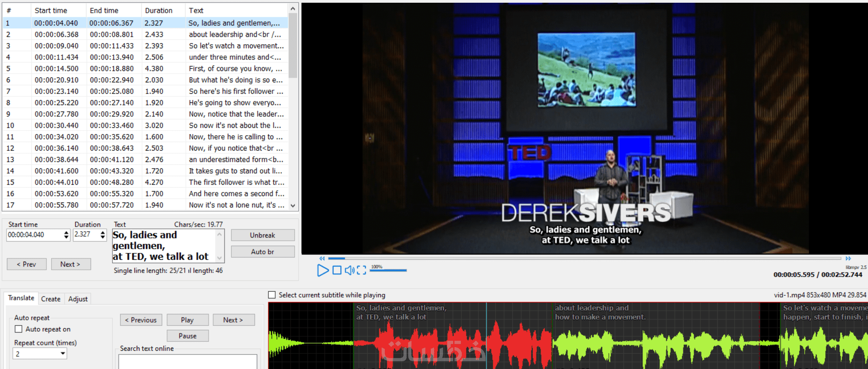Click the Search text online field
The width and height of the screenshot is (868, 369).
point(188,361)
